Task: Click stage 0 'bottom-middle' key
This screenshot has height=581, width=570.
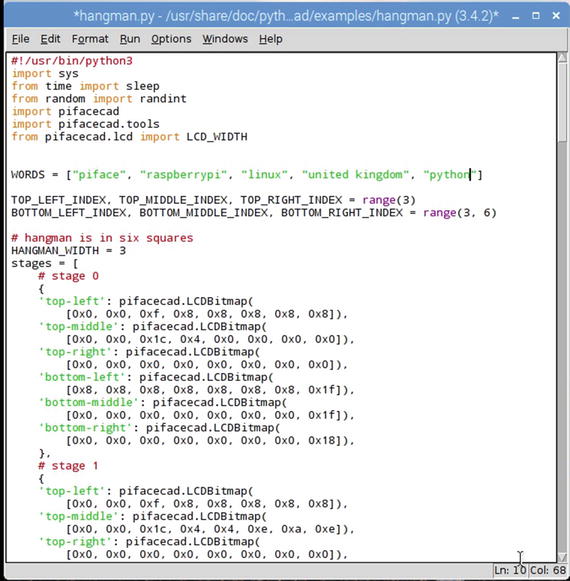Action: click(89, 402)
